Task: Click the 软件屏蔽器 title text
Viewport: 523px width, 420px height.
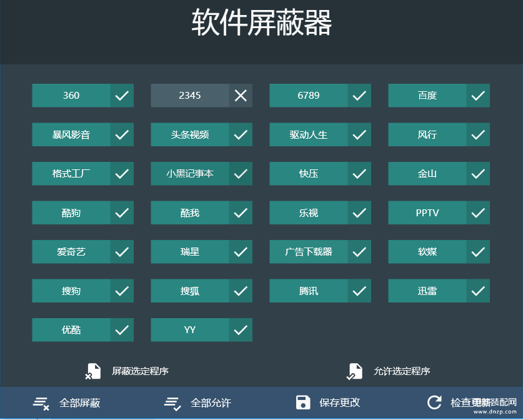Action: 262,22
